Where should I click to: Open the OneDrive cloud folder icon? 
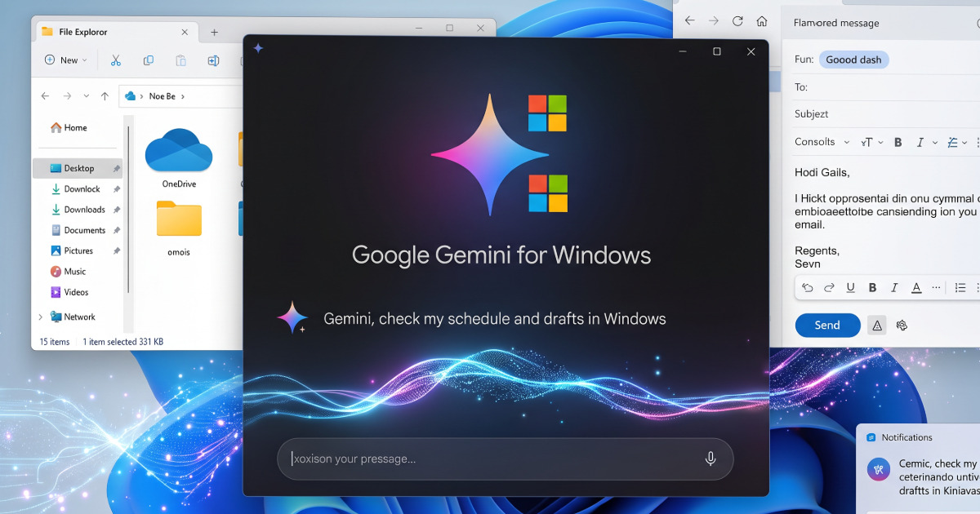[x=179, y=152]
